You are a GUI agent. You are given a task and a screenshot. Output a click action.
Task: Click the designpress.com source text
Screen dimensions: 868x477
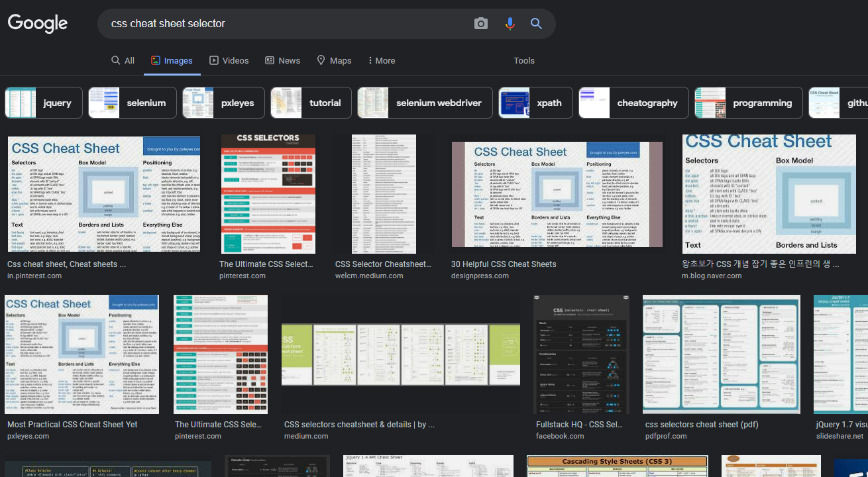click(480, 276)
